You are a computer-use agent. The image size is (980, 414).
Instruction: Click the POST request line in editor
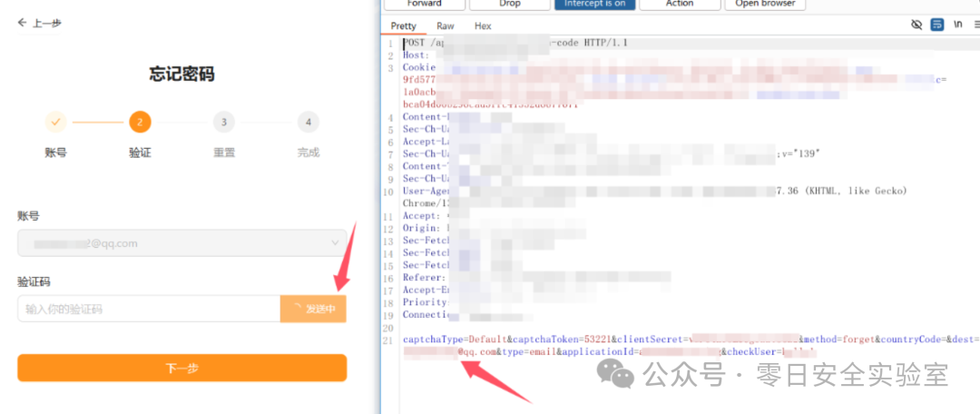(515, 44)
